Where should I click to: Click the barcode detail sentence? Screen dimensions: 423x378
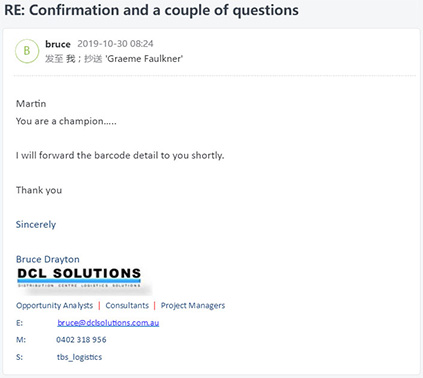[x=120, y=155]
